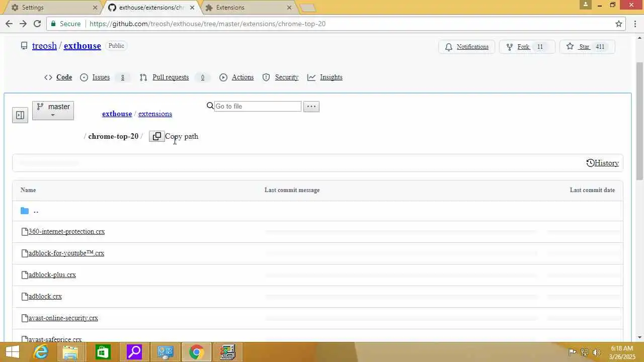Viewport: 644px width, 362px height.
Task: Click the parent directory folder icon
Action: [x=25, y=211]
